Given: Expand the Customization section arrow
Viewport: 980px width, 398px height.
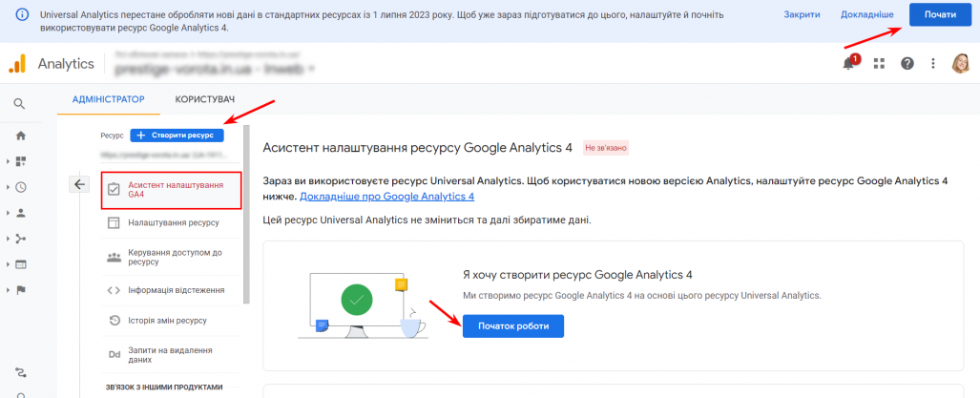Looking at the screenshot, I should (9, 161).
